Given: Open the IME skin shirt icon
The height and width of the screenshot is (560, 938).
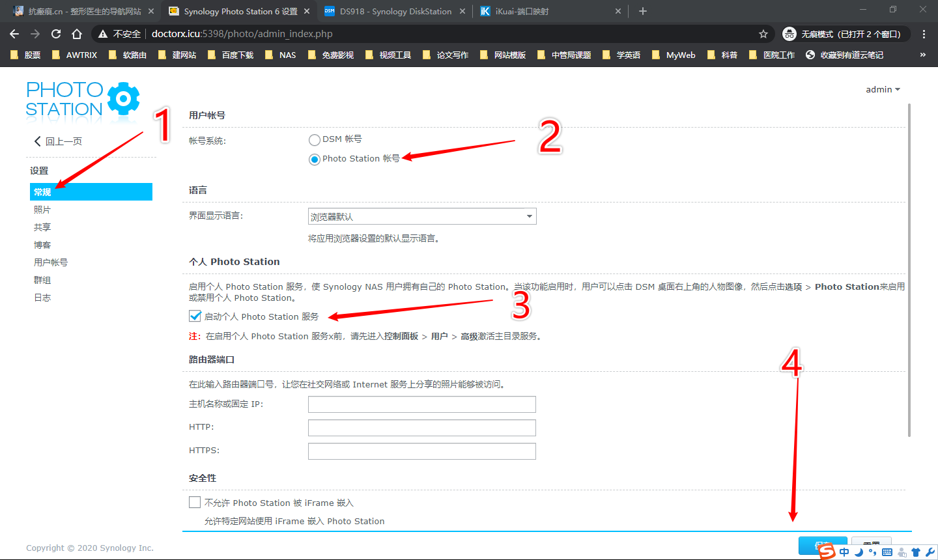Looking at the screenshot, I should point(916,552).
